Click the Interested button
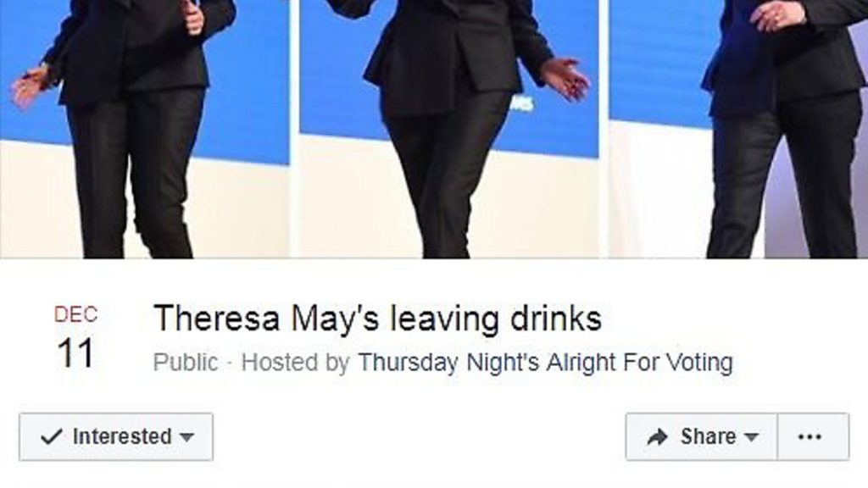Image resolution: width=868 pixels, height=488 pixels. pos(115,436)
